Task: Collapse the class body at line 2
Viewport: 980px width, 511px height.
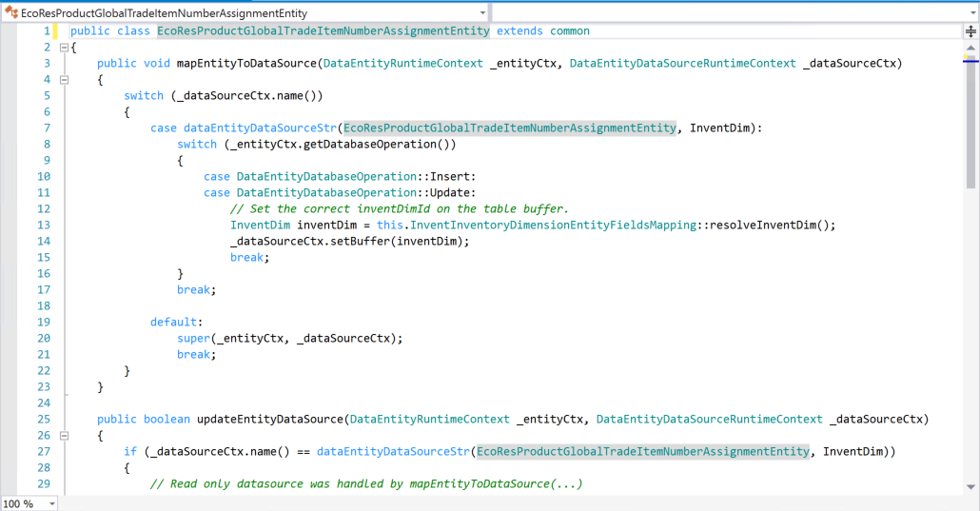Action: tap(64, 48)
